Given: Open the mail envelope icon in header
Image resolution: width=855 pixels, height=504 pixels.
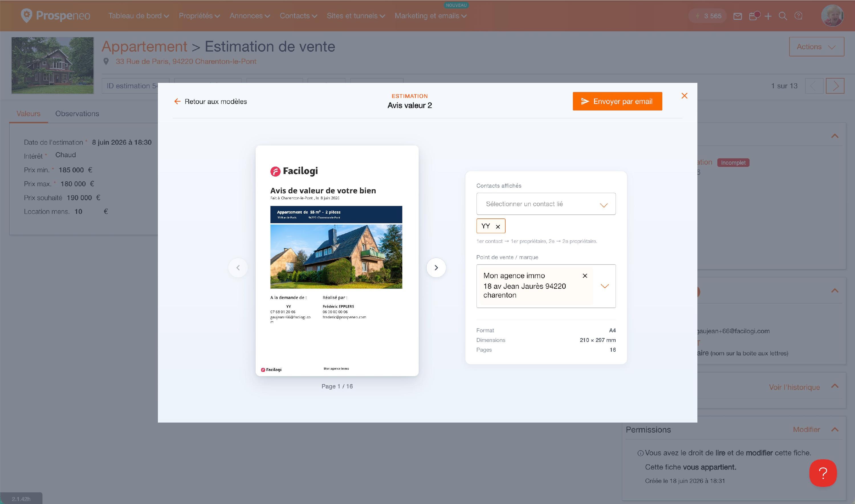Looking at the screenshot, I should coord(737,16).
